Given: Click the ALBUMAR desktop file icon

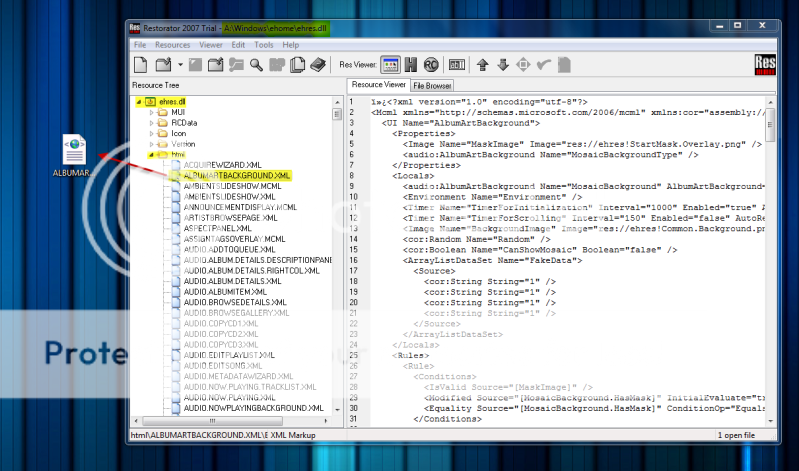Looking at the screenshot, I should tap(74, 149).
